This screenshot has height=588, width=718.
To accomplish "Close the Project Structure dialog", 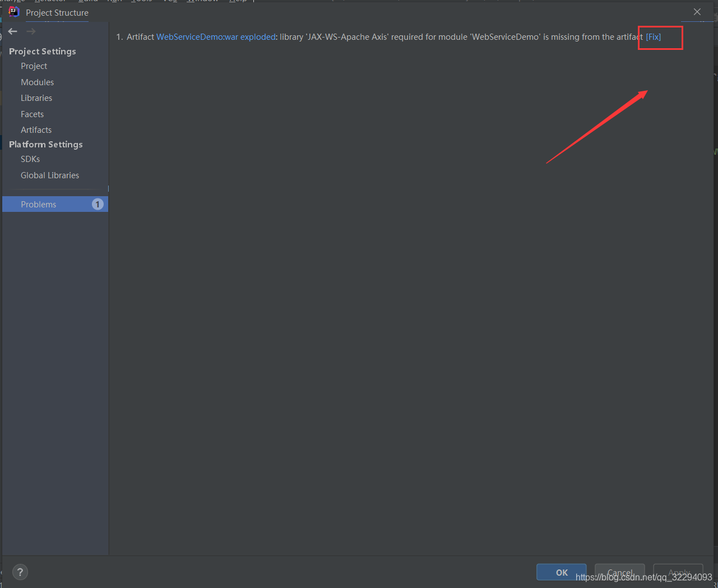I will point(697,12).
